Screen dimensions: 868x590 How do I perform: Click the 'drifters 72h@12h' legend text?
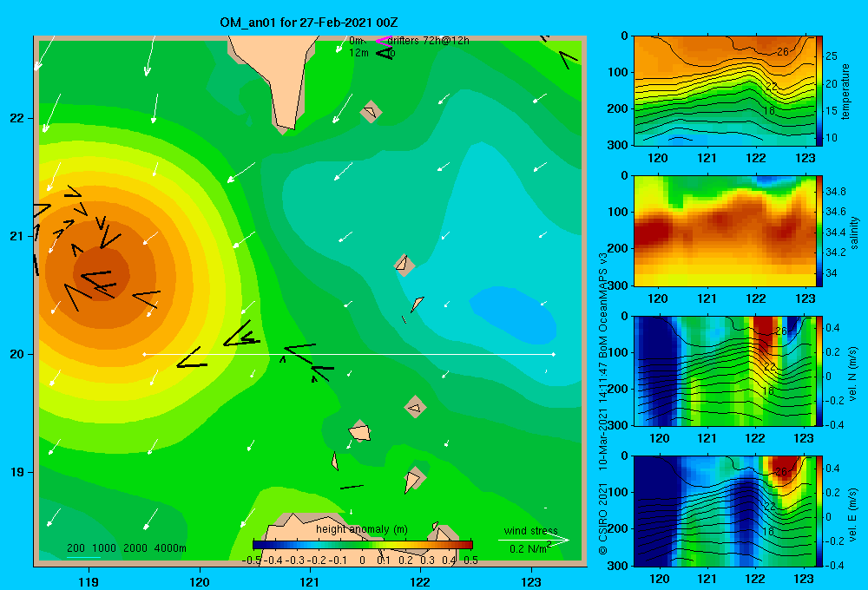429,41
